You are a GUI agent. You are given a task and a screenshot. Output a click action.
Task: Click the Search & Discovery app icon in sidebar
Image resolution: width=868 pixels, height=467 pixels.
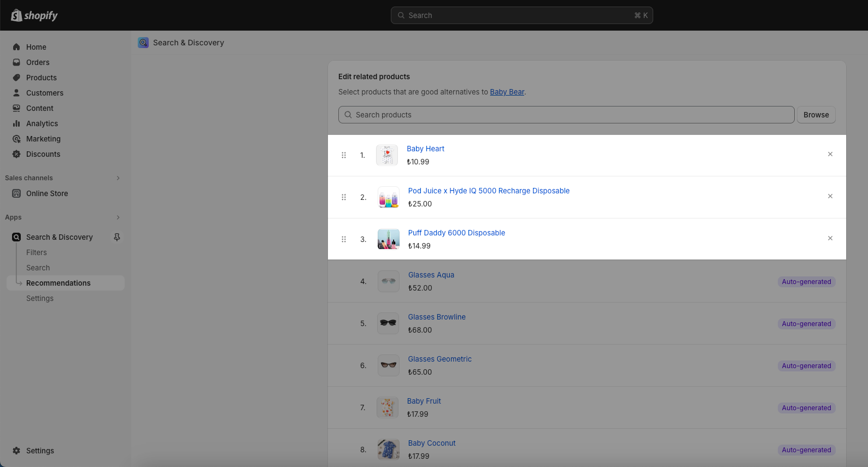[16, 237]
